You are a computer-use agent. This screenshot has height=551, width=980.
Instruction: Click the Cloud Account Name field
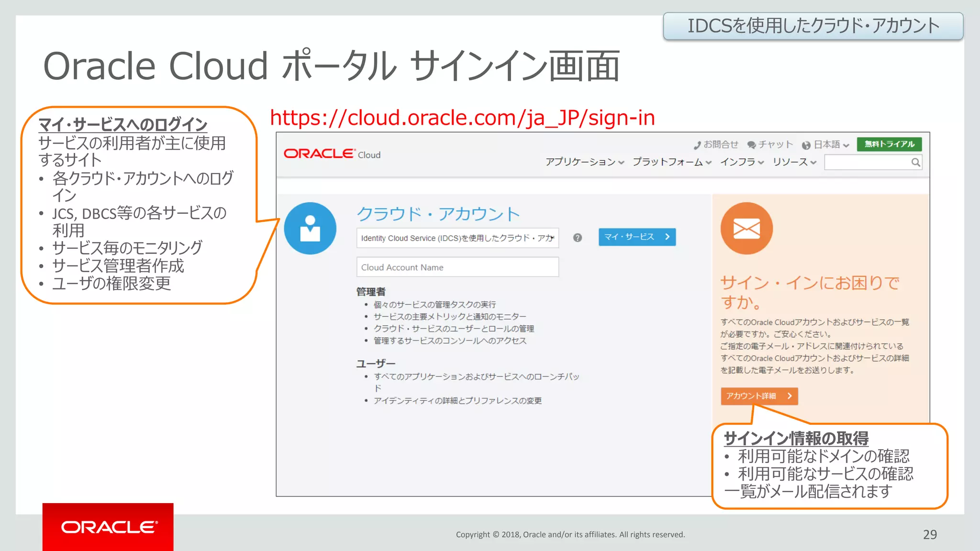point(457,267)
